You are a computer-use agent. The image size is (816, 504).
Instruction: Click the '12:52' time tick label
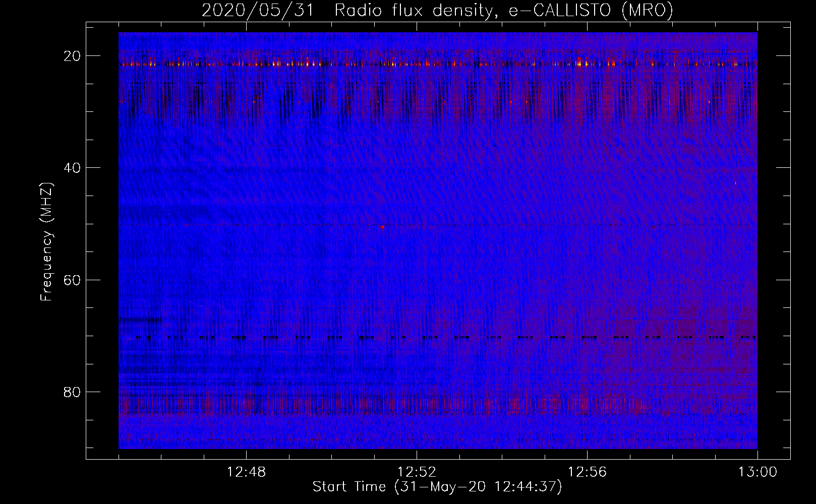pyautogui.click(x=417, y=472)
